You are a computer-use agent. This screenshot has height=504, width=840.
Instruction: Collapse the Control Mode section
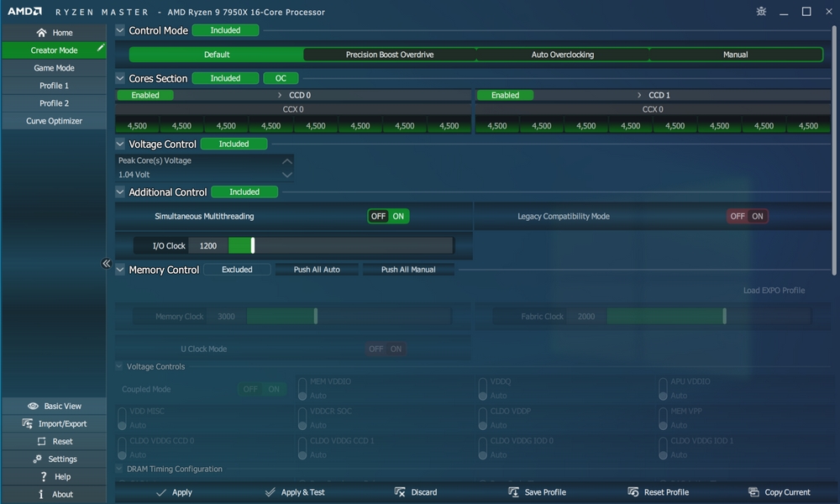tap(120, 30)
